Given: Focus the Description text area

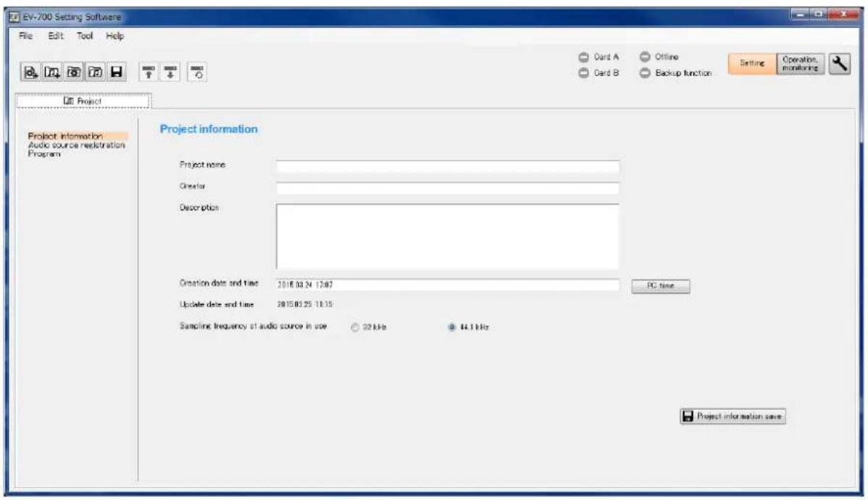Looking at the screenshot, I should [447, 236].
